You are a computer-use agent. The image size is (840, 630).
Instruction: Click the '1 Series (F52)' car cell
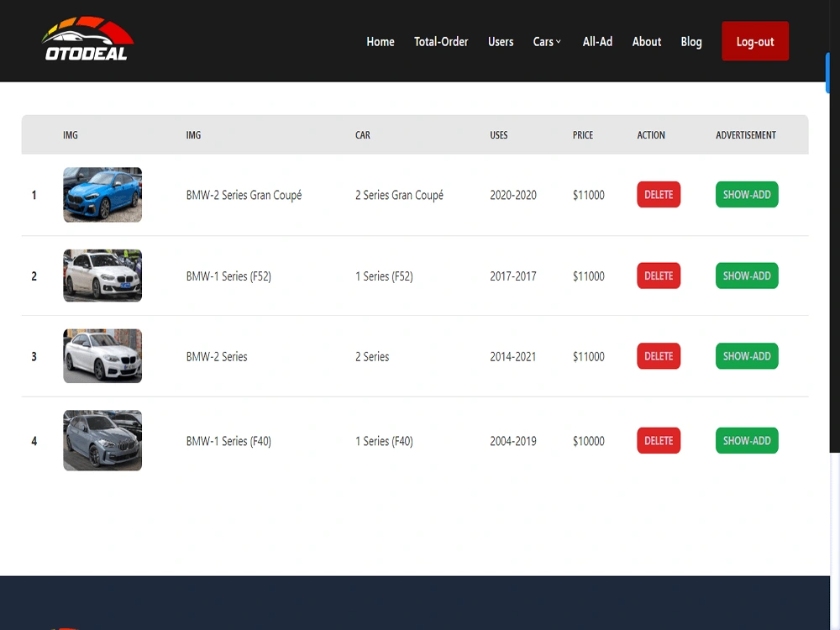click(384, 276)
